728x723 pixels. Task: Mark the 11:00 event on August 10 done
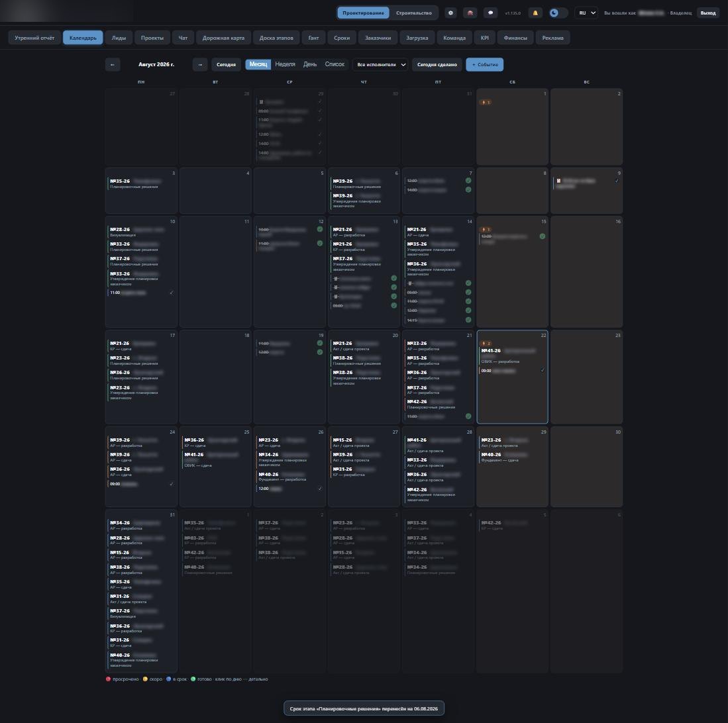tap(172, 293)
